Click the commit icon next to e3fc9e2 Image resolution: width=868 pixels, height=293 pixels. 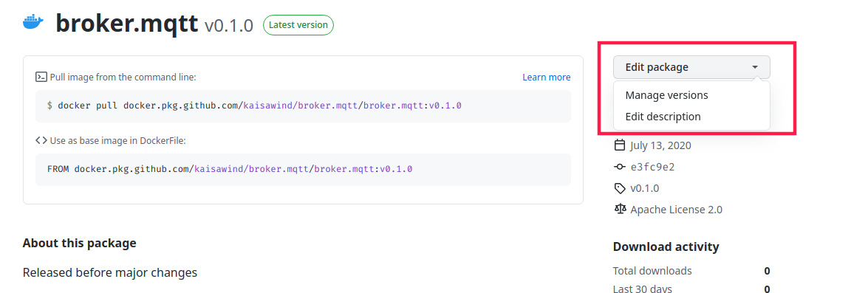[620, 167]
